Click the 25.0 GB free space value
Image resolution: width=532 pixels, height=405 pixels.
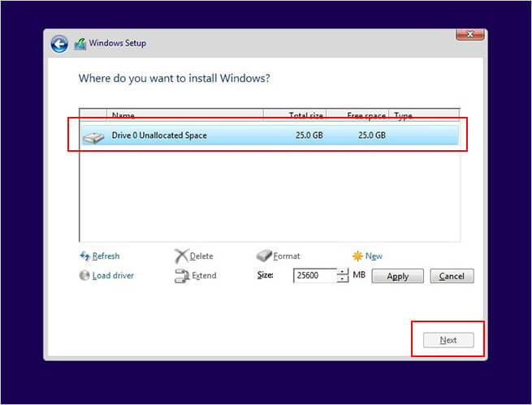(x=372, y=136)
